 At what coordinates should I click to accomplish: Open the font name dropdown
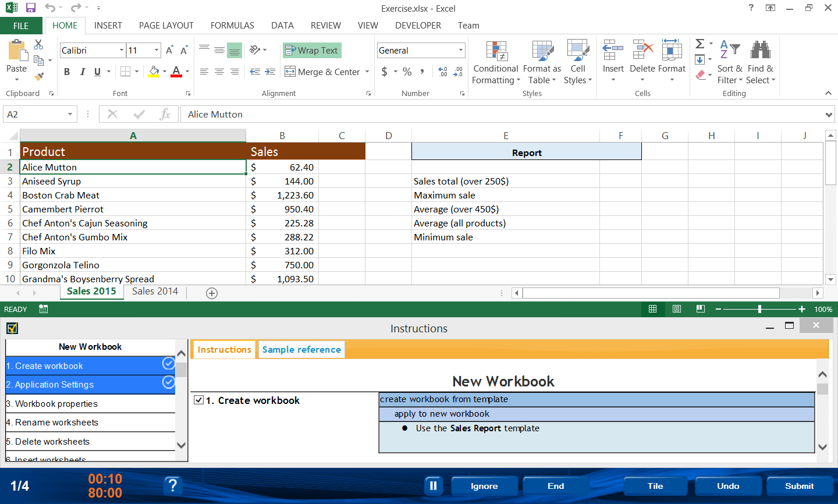[x=122, y=51]
